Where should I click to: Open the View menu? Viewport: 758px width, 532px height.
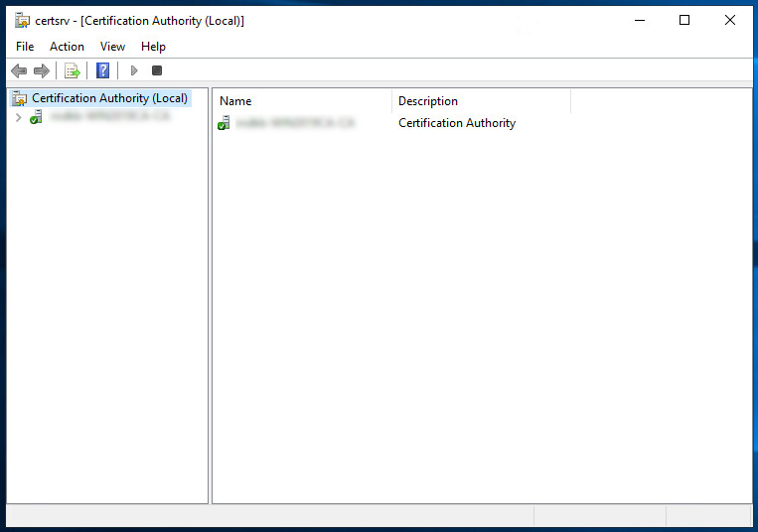tap(112, 47)
